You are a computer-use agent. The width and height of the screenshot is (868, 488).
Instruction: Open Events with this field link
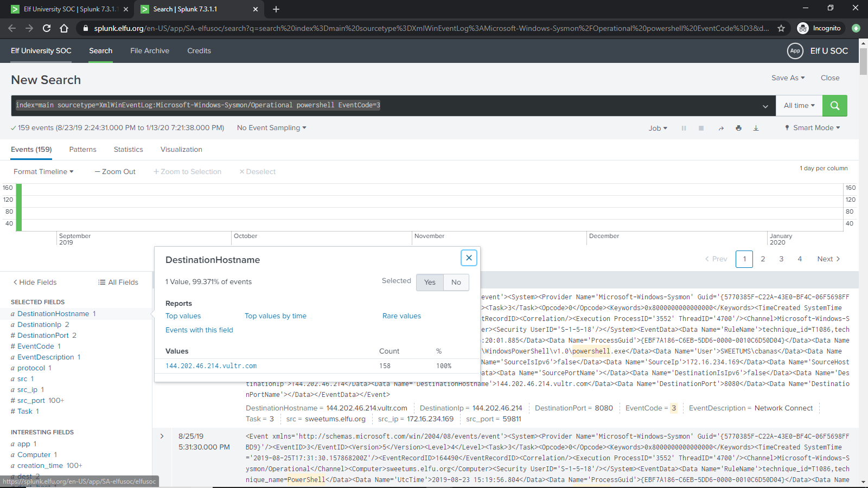click(199, 330)
